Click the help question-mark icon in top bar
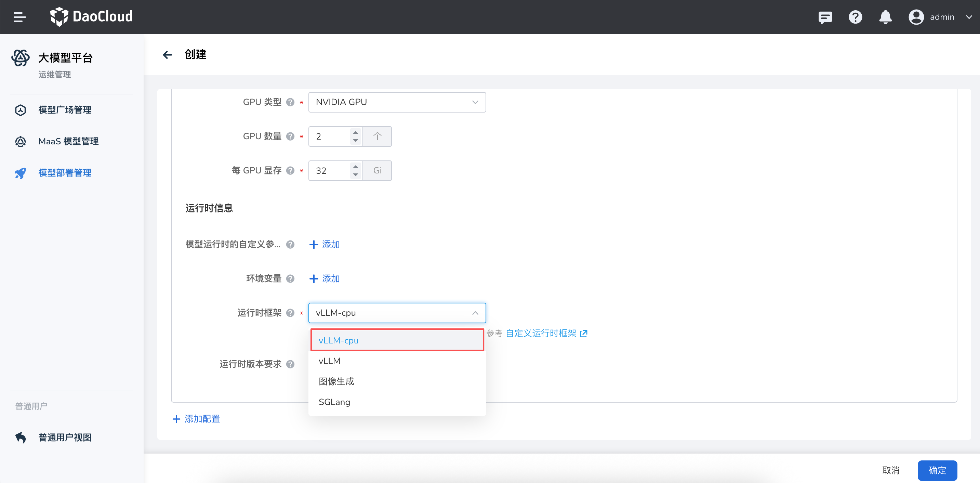The height and width of the screenshot is (483, 980). pyautogui.click(x=855, y=17)
